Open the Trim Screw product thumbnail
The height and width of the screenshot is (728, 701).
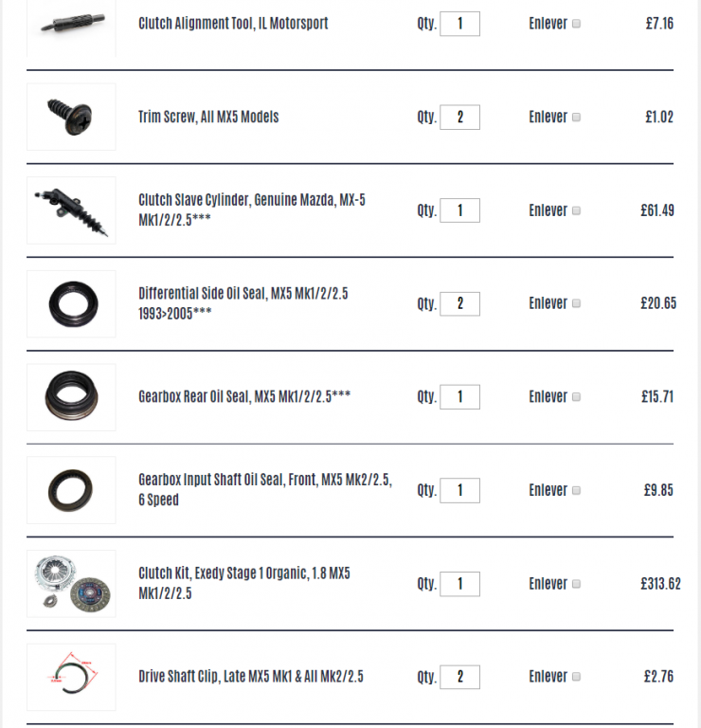71,117
